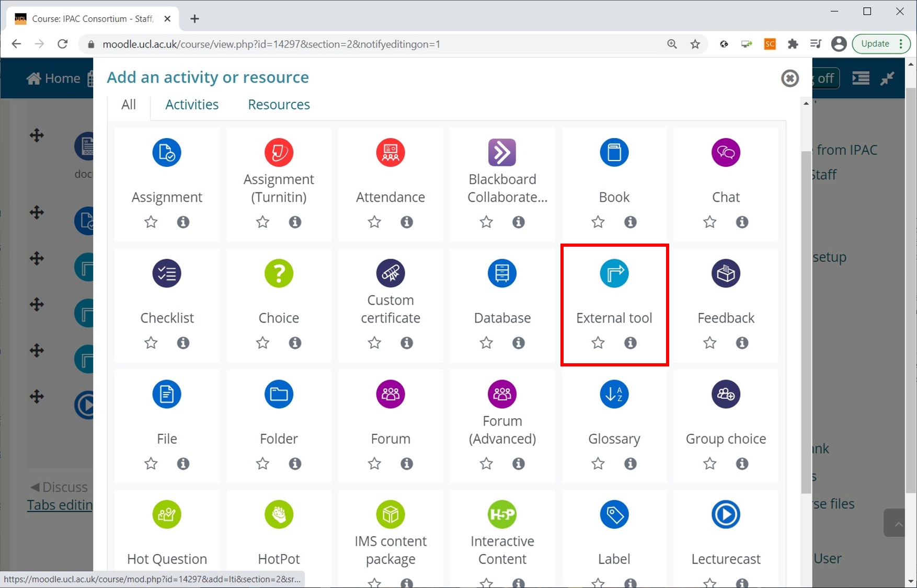This screenshot has height=588, width=917.
Task: Select the highlighted External tool icon
Action: tap(614, 273)
